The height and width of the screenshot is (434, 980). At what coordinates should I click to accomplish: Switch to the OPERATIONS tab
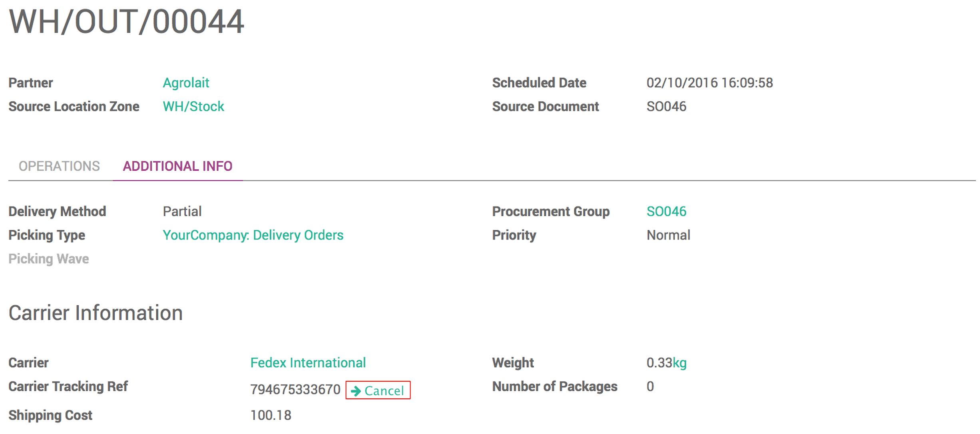coord(59,166)
